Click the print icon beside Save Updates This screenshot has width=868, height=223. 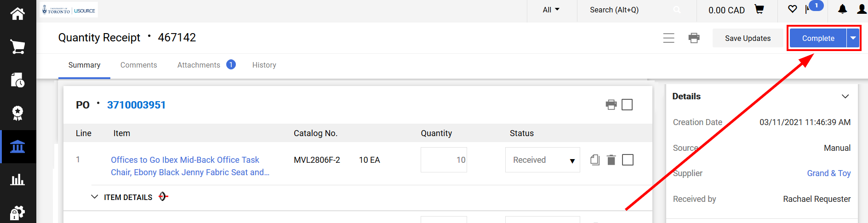pyautogui.click(x=694, y=38)
